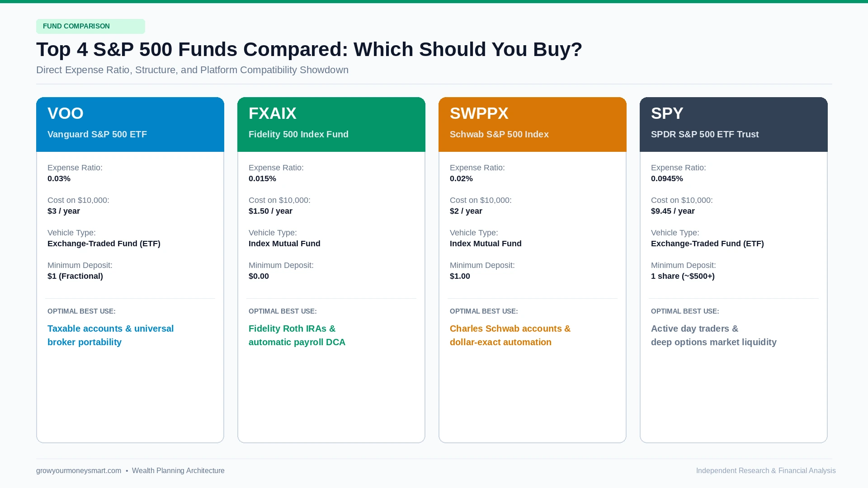Click the '$1.00' minimum deposit
This screenshot has height=488, width=868.
[x=460, y=276]
